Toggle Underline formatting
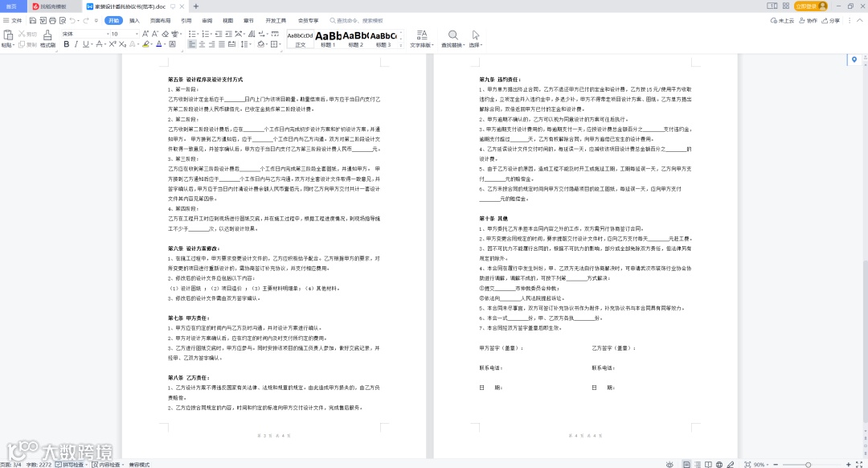 (85, 44)
